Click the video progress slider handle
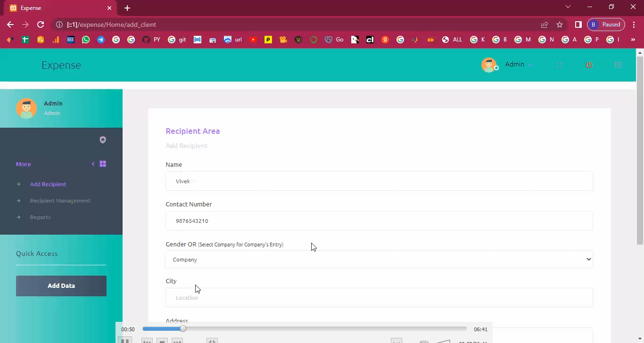Image resolution: width=644 pixels, height=343 pixels. tap(183, 329)
